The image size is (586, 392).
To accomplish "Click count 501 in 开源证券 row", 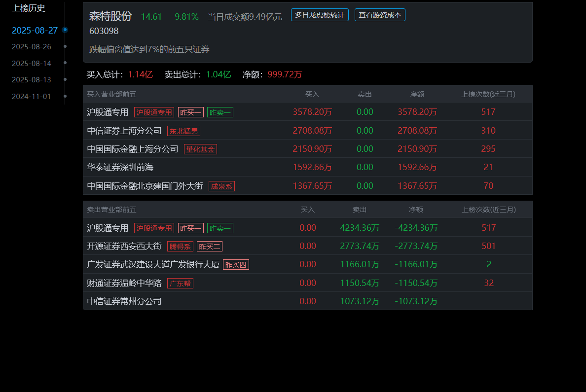I will pos(488,246).
